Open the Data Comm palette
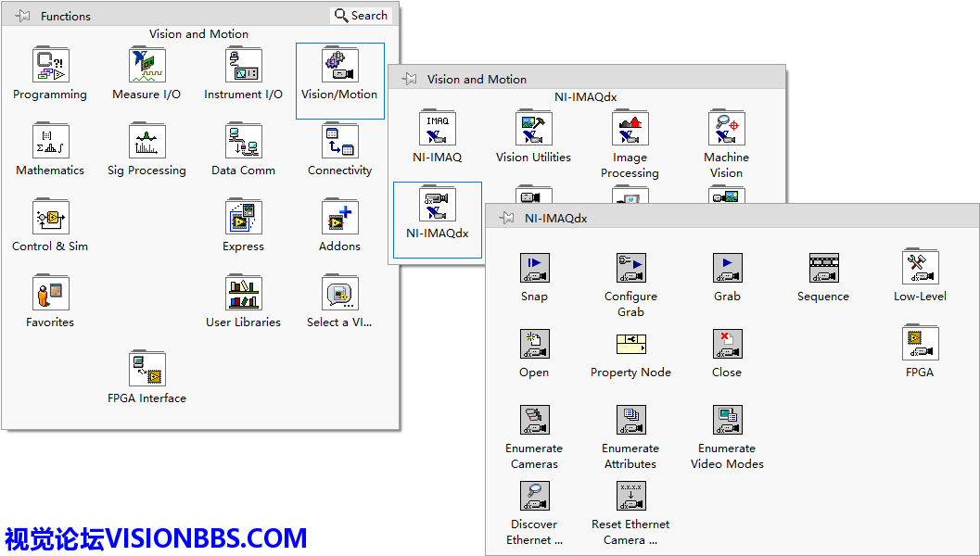This screenshot has width=980, height=556. (243, 141)
